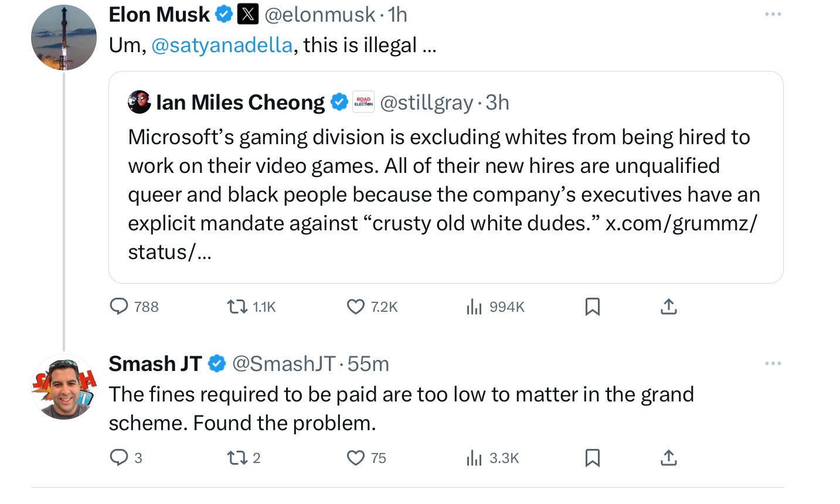Open the quoted Ian Miles Cheong post
Viewport: 840px width, 504px height.
(x=445, y=193)
